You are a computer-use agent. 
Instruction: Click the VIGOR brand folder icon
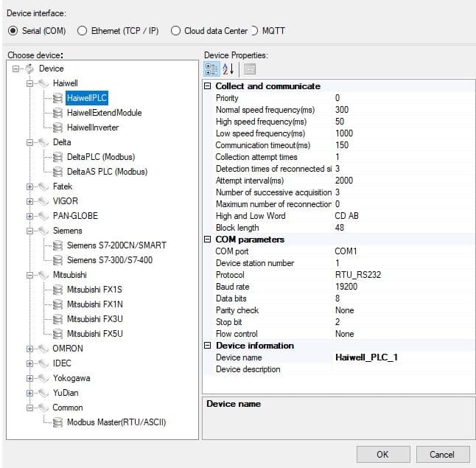click(43, 201)
